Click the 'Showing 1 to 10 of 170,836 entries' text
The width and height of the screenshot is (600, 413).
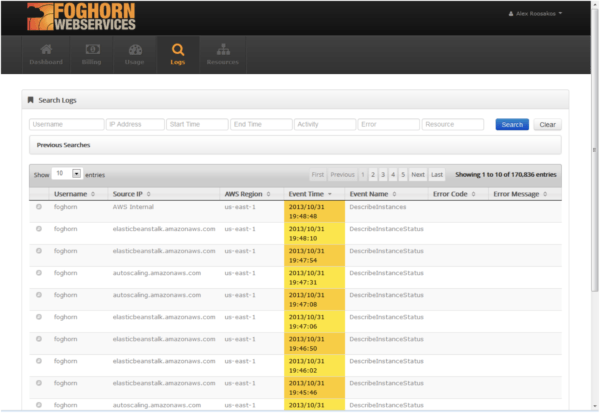coord(506,175)
